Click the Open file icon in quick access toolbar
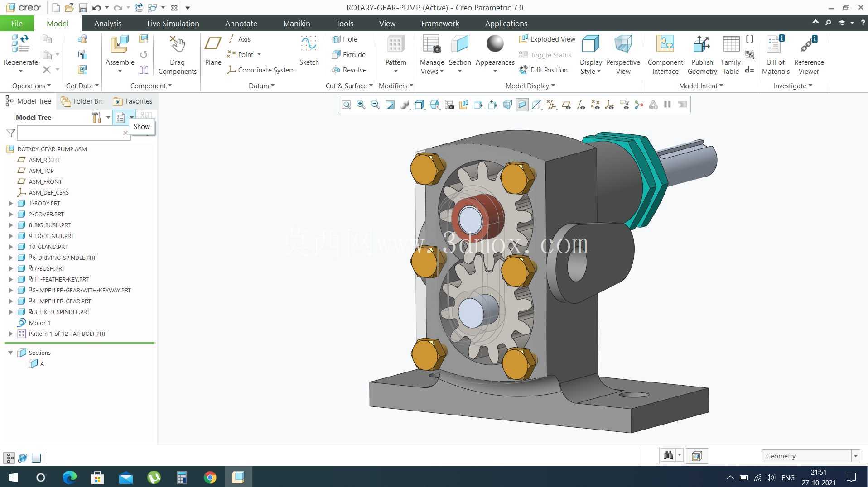Screen dimensions: 868x487 pyautogui.click(x=69, y=8)
